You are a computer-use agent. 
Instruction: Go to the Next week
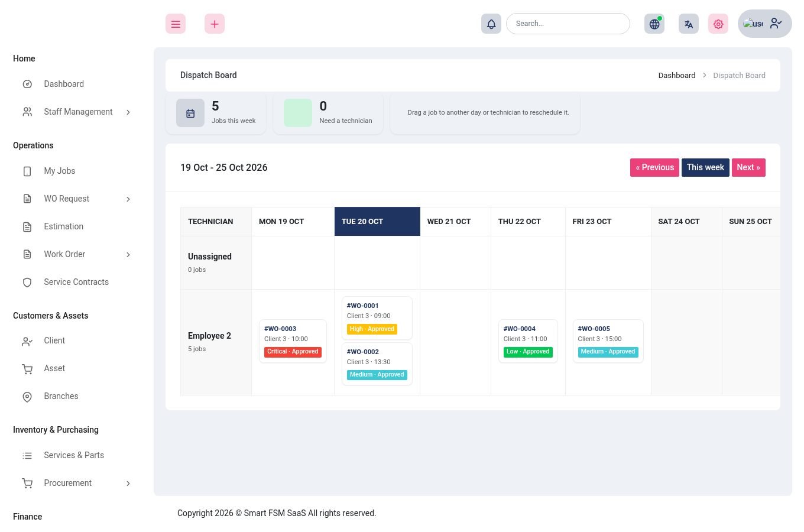pos(748,167)
